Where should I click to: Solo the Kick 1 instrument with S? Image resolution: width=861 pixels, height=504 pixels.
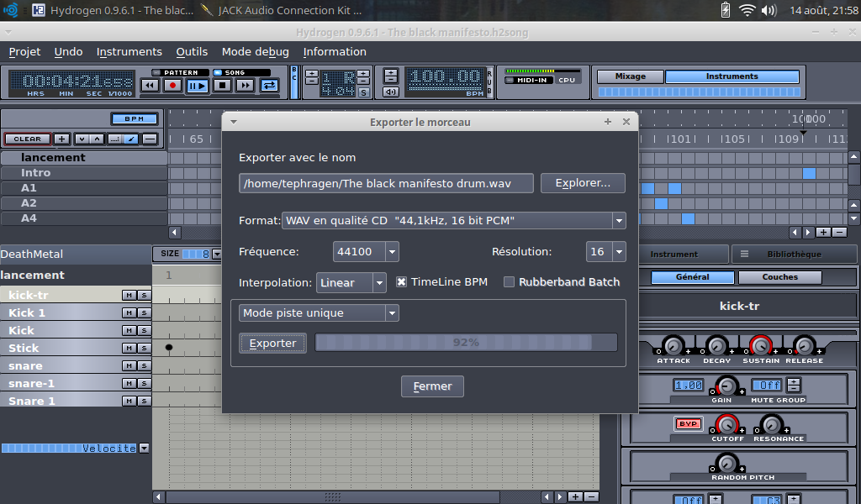144,312
